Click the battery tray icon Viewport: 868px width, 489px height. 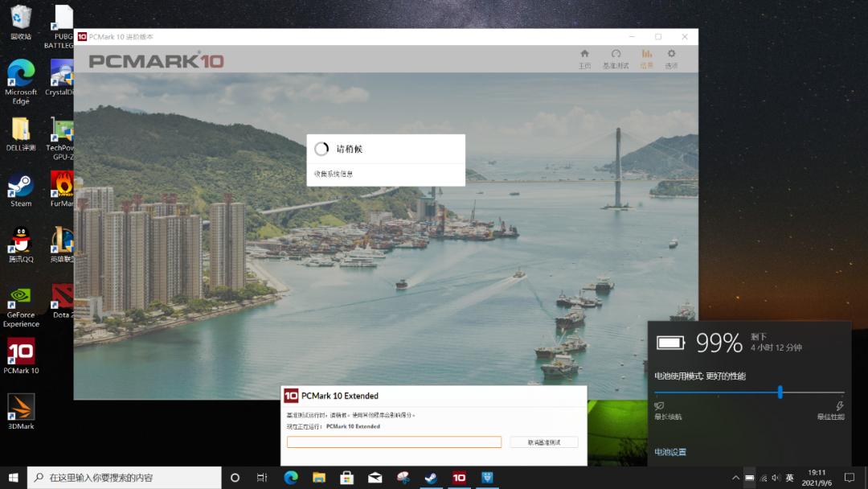[749, 478]
